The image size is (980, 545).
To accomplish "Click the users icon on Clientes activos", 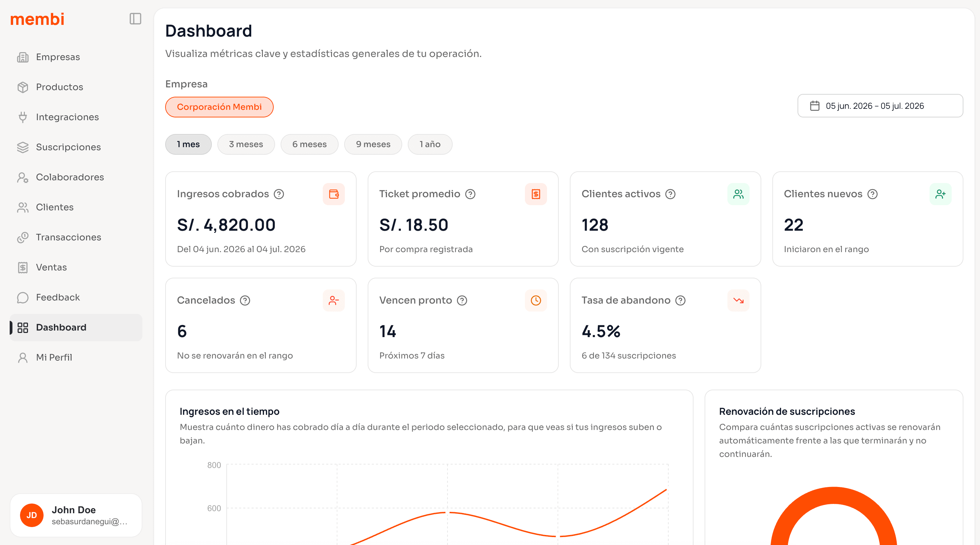I will [738, 194].
